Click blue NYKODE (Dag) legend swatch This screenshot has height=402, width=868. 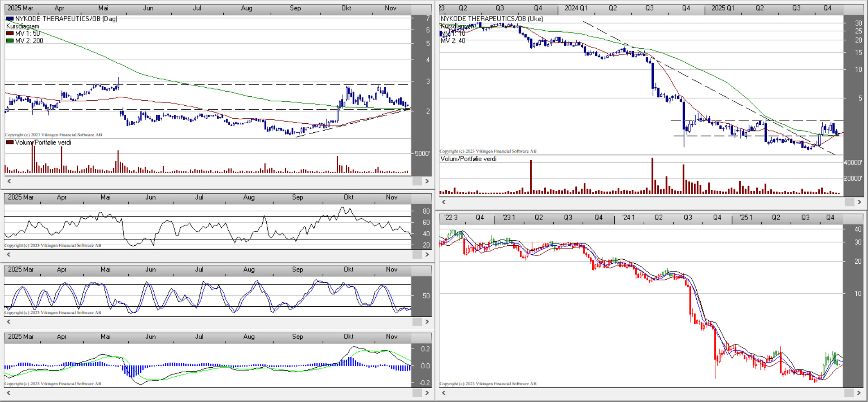pos(10,19)
